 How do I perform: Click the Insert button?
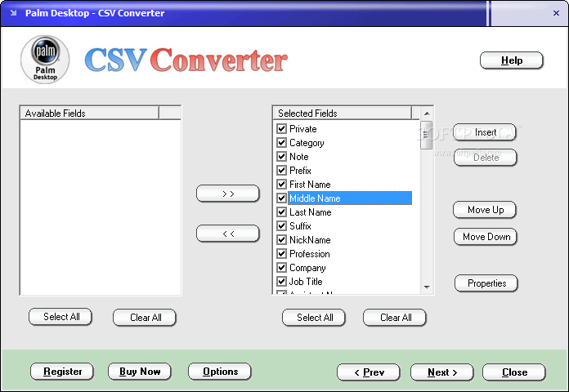pos(485,132)
